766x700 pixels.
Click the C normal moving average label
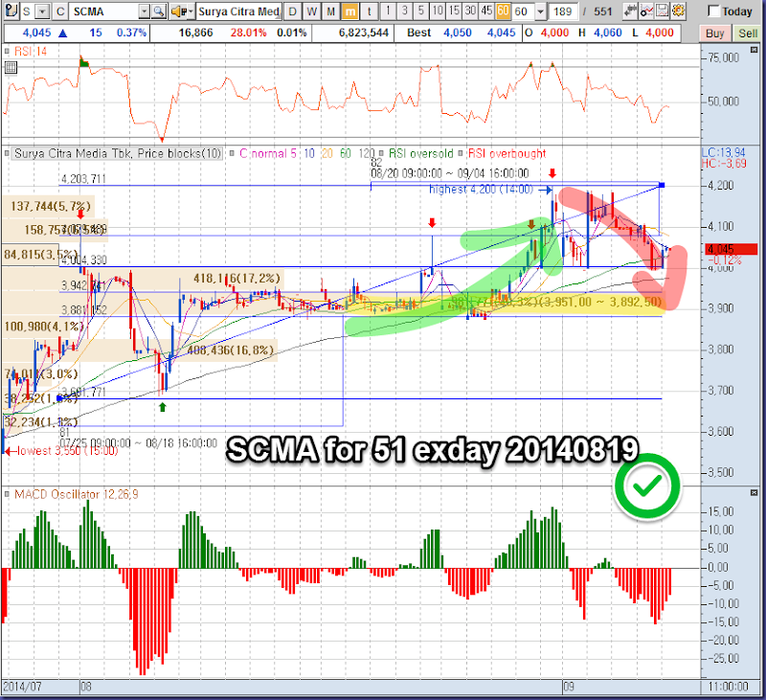[x=262, y=153]
